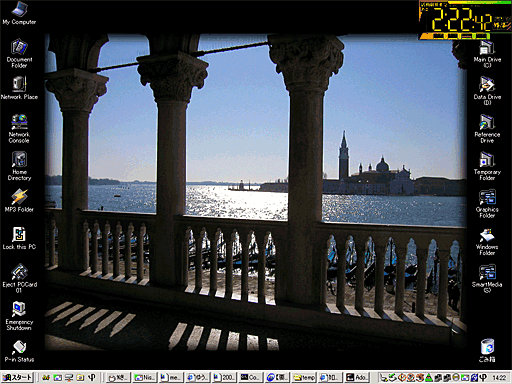Click the large digital clock widget

pos(465,20)
